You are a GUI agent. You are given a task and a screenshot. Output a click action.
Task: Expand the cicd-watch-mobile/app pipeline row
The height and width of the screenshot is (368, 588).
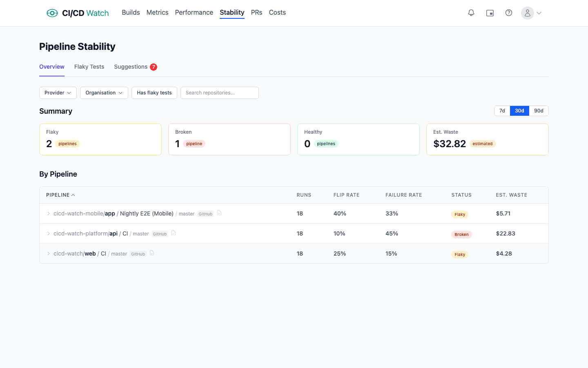pos(48,213)
